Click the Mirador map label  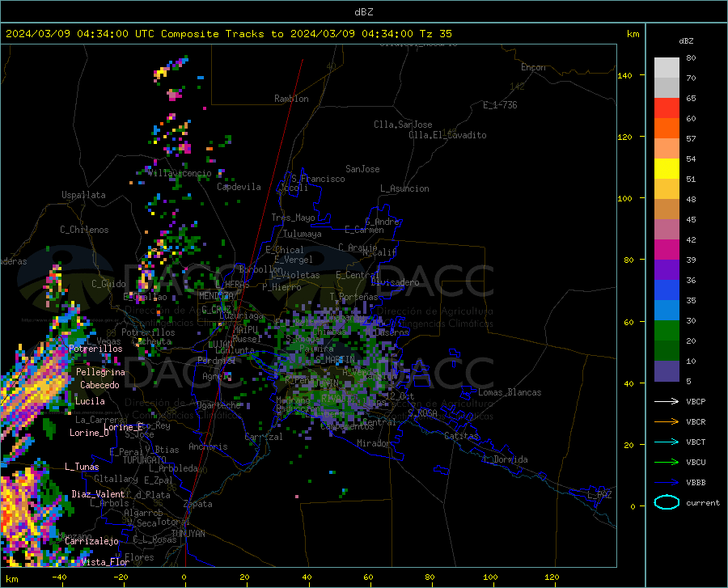[373, 443]
